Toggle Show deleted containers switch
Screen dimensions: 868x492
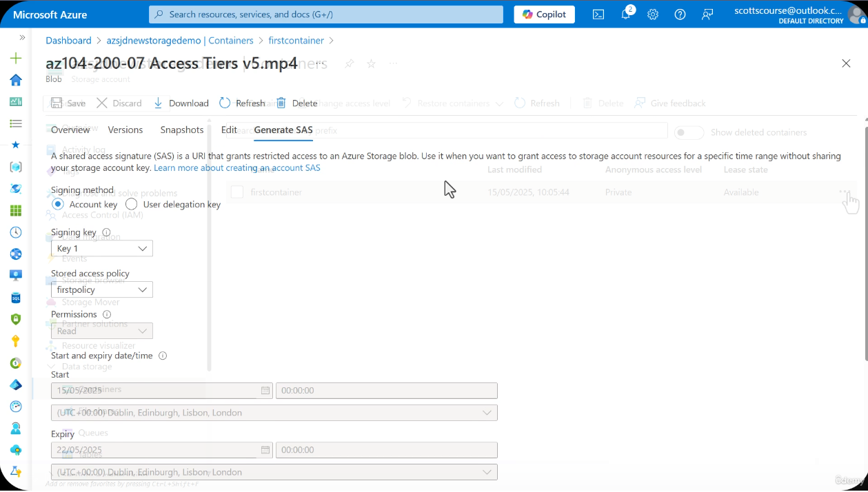689,132
